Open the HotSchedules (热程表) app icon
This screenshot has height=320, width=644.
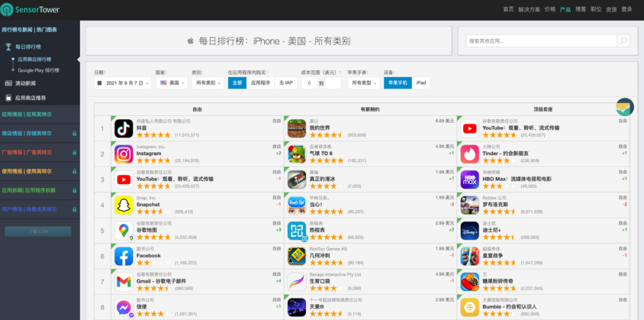point(296,231)
